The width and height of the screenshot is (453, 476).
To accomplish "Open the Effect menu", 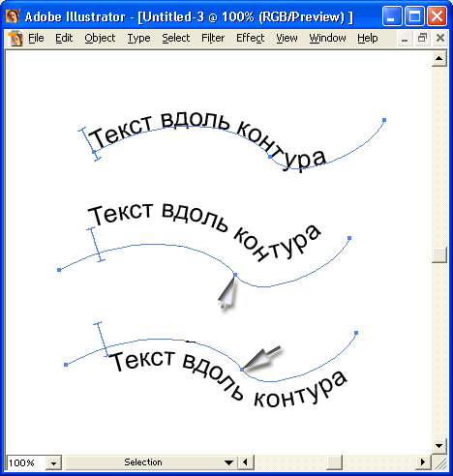I will [251, 38].
